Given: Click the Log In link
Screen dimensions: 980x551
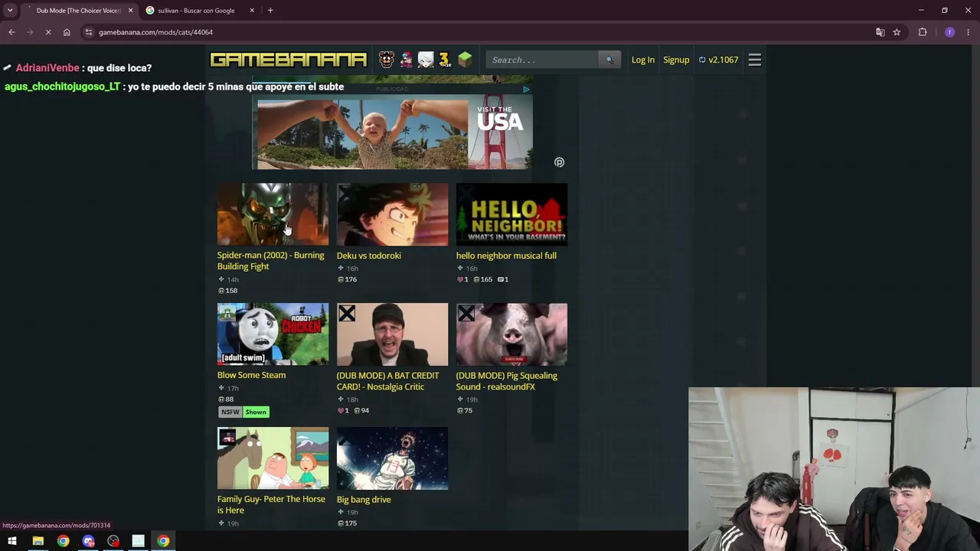Looking at the screenshot, I should pyautogui.click(x=643, y=60).
